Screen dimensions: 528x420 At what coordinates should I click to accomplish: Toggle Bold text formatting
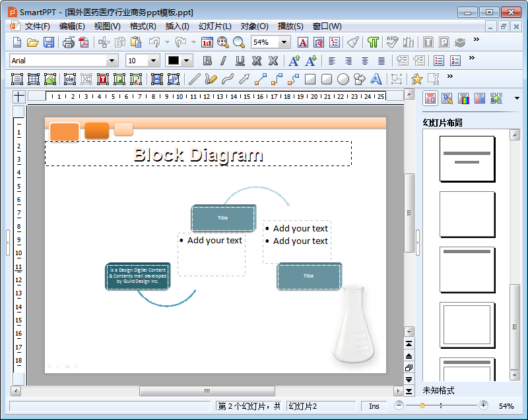coord(207,61)
